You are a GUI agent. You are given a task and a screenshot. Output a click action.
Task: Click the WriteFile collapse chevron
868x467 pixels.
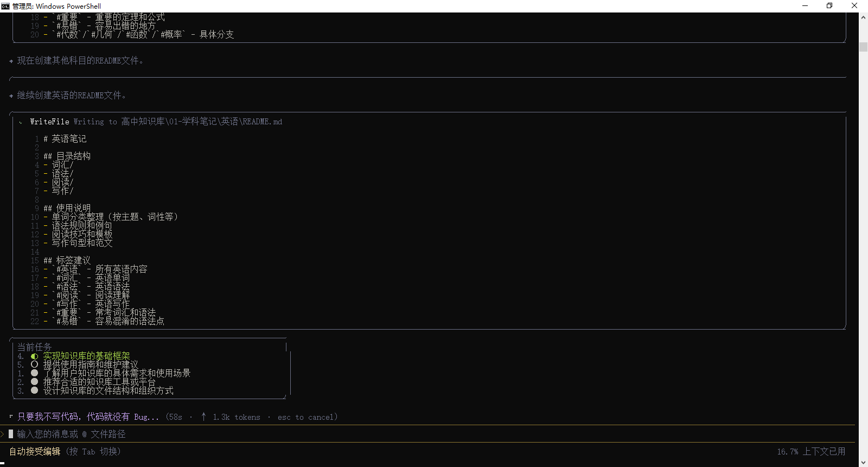coord(21,122)
